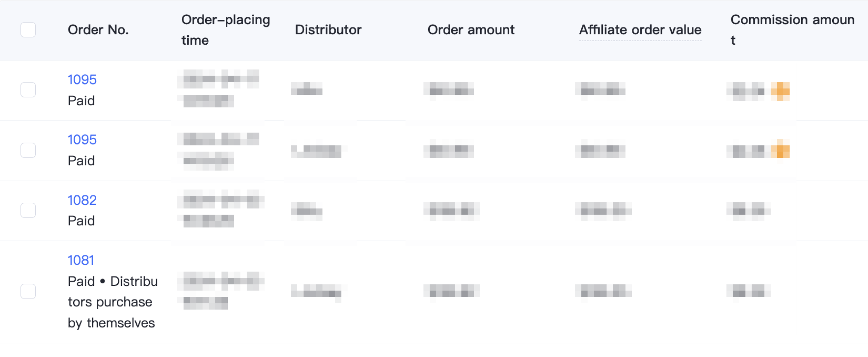This screenshot has width=868, height=357.
Task: Click the orange icon in the topmost 1095 row
Action: click(x=780, y=91)
